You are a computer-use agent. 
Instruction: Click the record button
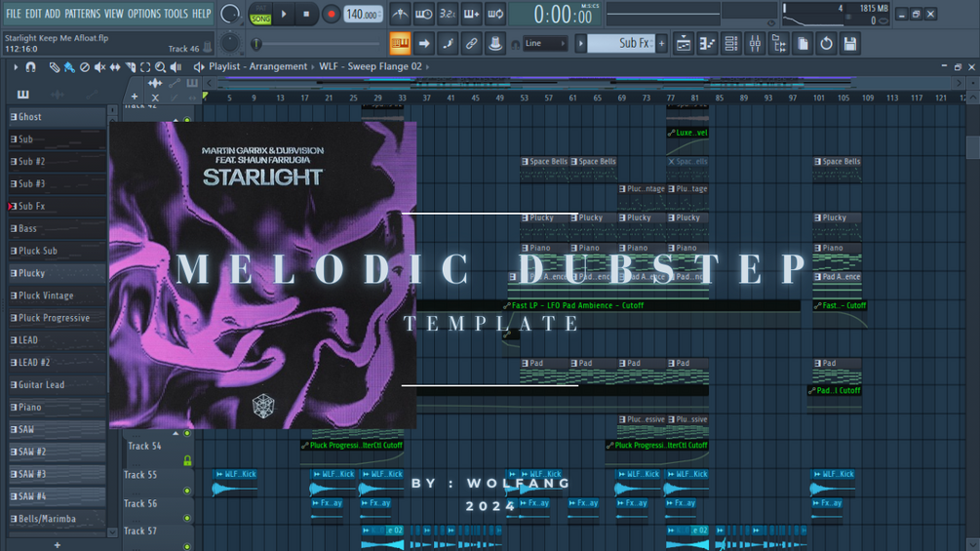[x=331, y=14]
